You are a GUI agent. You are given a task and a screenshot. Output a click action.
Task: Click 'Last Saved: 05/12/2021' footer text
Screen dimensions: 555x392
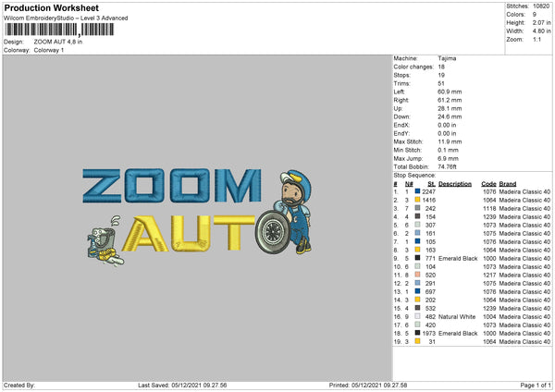pos(182,385)
